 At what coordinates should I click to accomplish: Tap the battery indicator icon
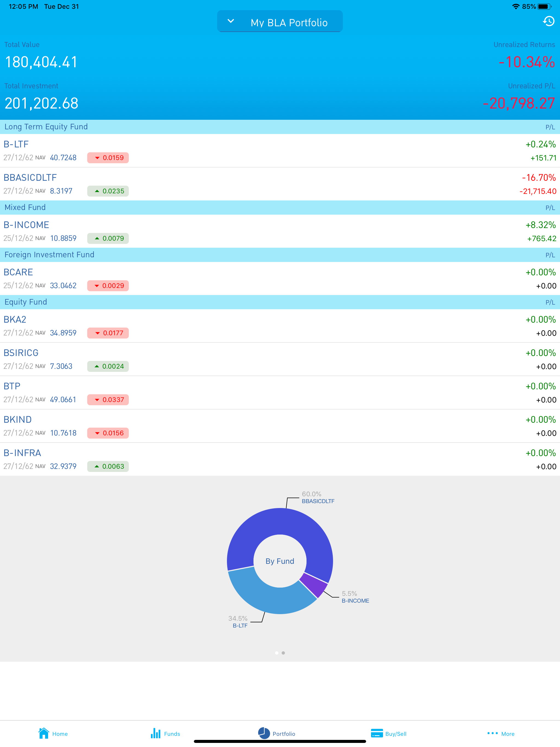click(x=544, y=6)
